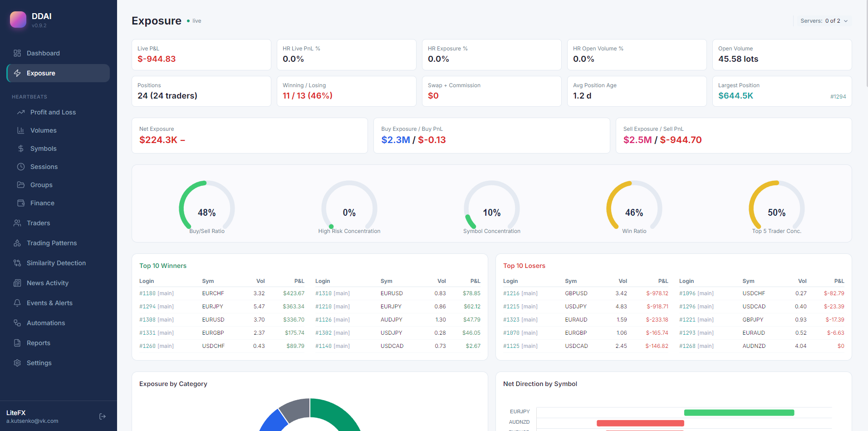Click the Exposure by Category heading
868x431 pixels.
(173, 384)
